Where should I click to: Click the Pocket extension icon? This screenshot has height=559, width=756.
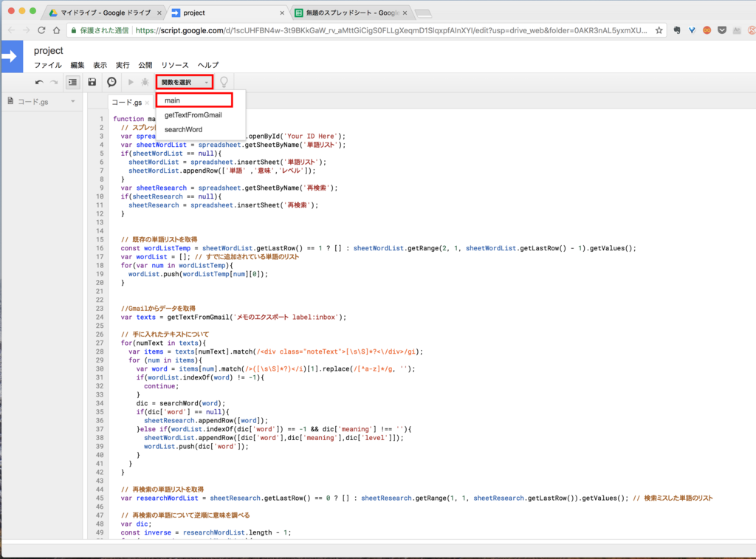click(x=722, y=30)
